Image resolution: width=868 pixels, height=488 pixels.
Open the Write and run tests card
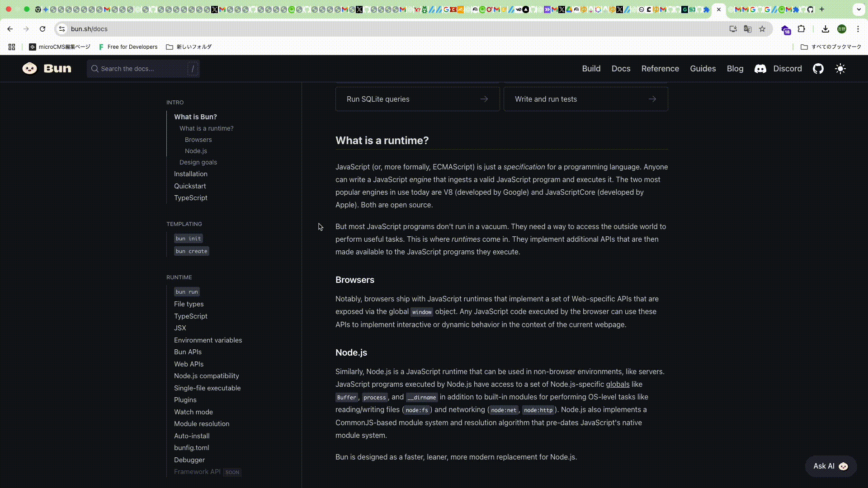[586, 99]
